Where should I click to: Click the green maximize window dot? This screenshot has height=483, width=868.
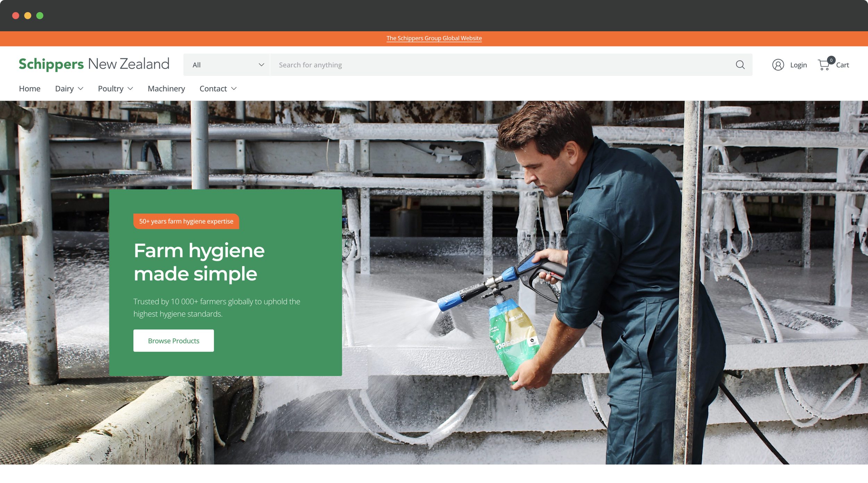tap(40, 16)
